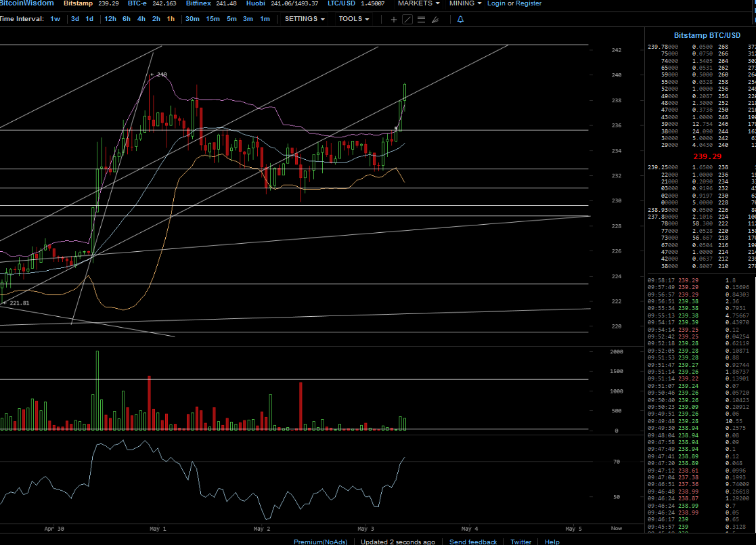The width and height of the screenshot is (756, 545).
Task: Click the May 4 date label
Action: point(470,529)
